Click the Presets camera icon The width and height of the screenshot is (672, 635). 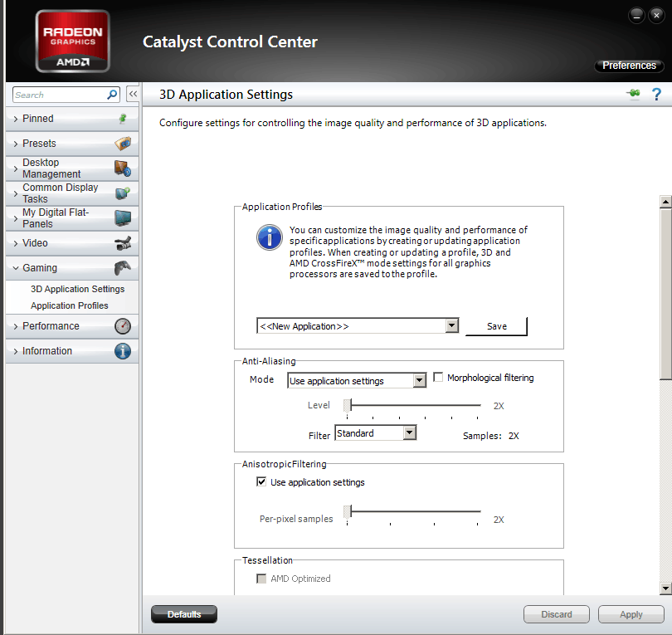(123, 144)
